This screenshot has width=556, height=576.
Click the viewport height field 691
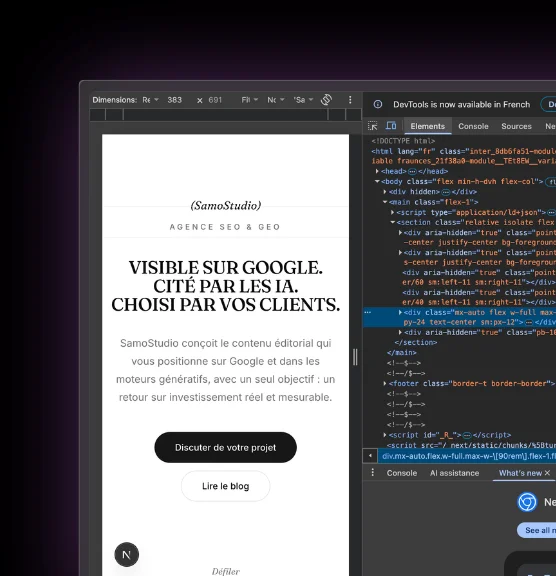[x=215, y=100]
